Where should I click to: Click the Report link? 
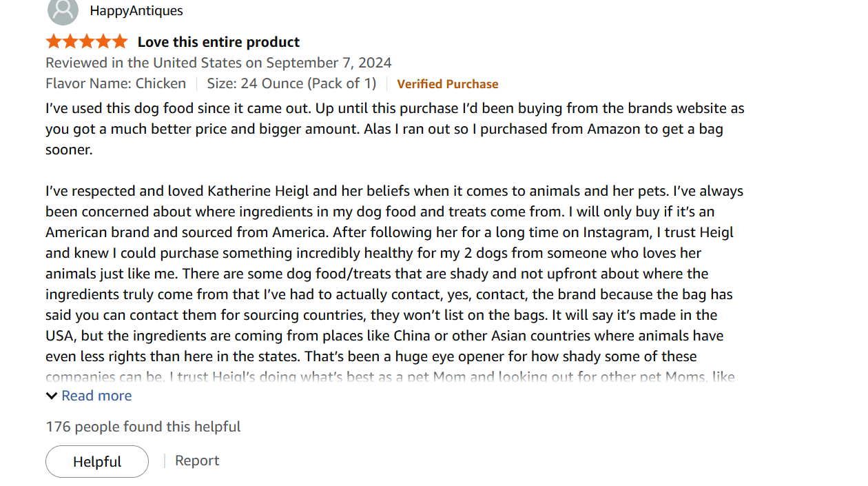(x=197, y=460)
